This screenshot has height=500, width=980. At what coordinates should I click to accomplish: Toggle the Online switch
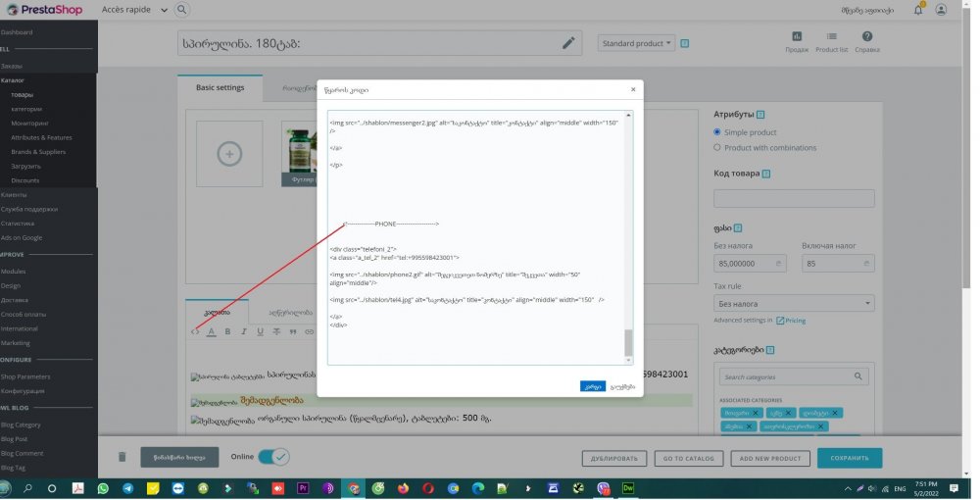(x=273, y=457)
